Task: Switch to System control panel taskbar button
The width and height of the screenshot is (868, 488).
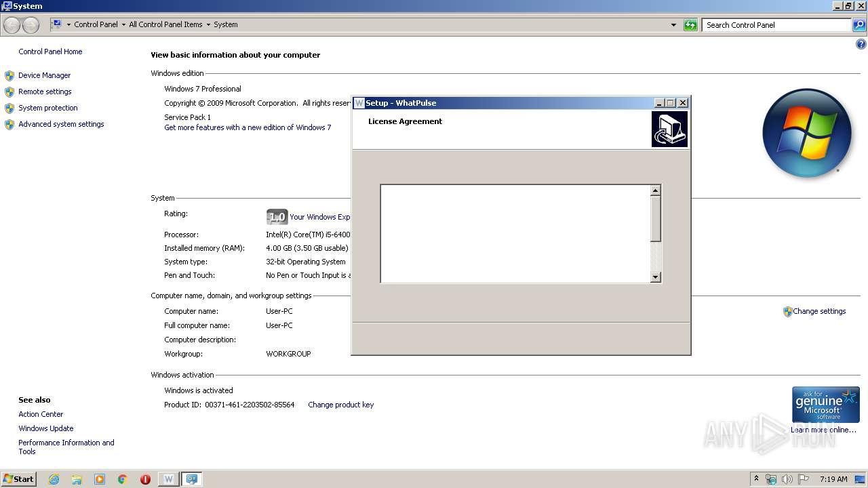Action: point(192,479)
